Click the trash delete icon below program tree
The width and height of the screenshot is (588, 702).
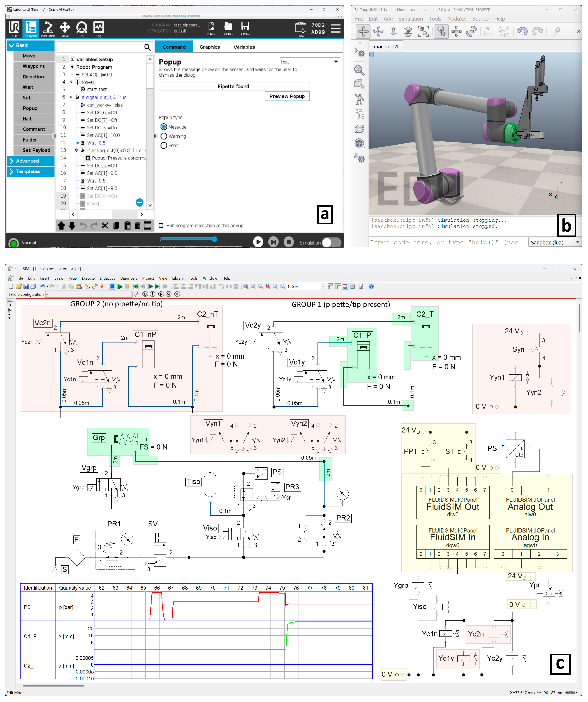point(137,226)
